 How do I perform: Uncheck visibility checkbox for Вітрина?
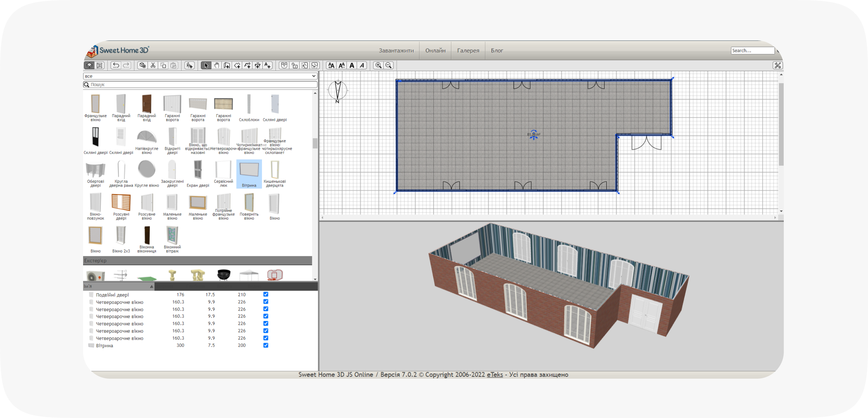point(266,345)
